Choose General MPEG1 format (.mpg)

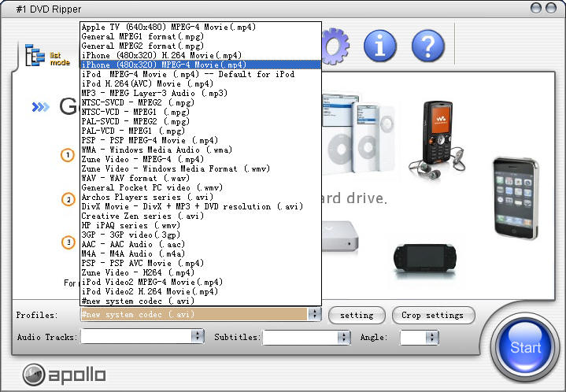coord(200,36)
